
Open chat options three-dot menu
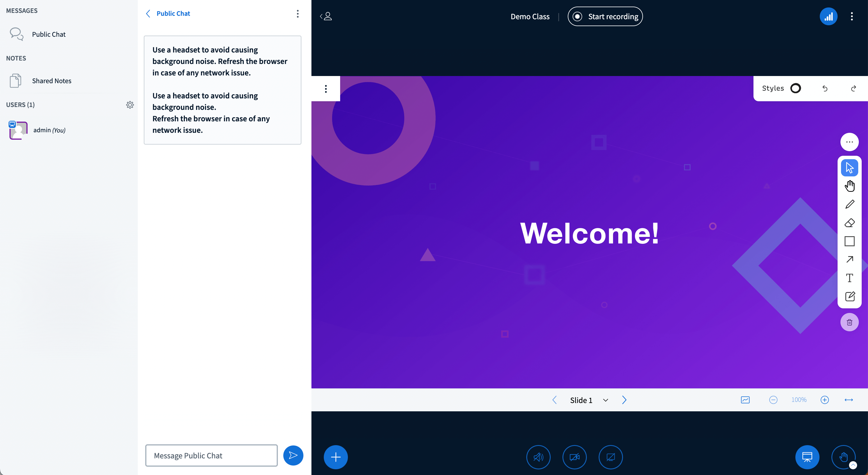click(x=298, y=13)
